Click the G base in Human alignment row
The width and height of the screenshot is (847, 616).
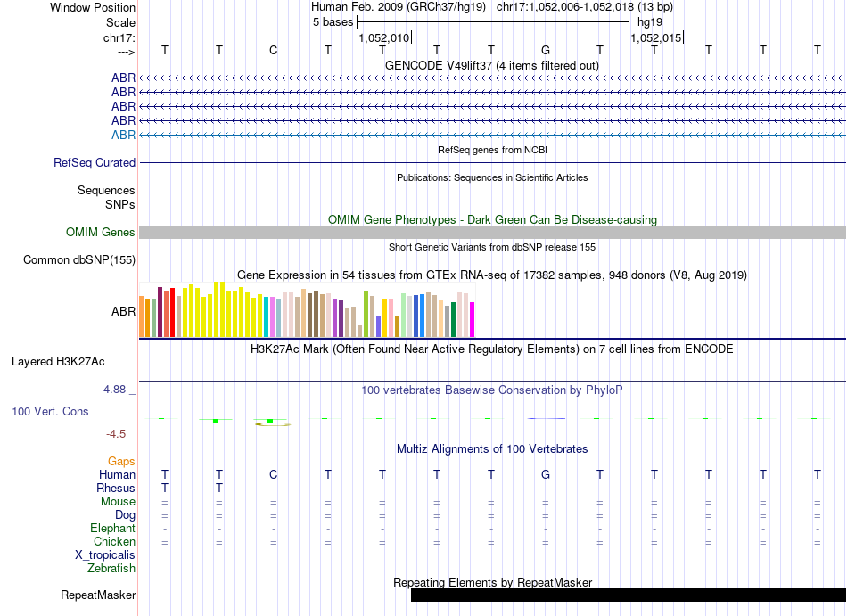tap(546, 474)
